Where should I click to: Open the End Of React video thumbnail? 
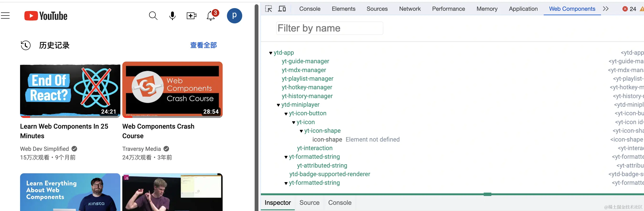pos(70,90)
